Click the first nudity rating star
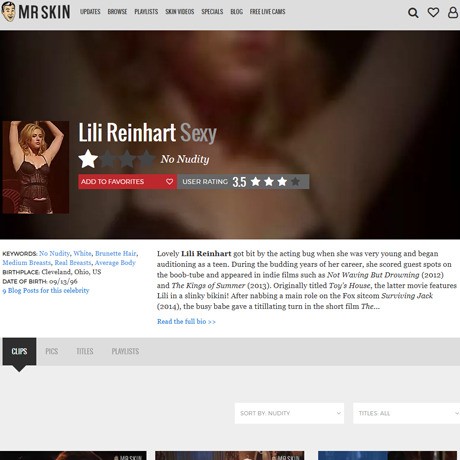The image size is (460, 460). (x=88, y=159)
